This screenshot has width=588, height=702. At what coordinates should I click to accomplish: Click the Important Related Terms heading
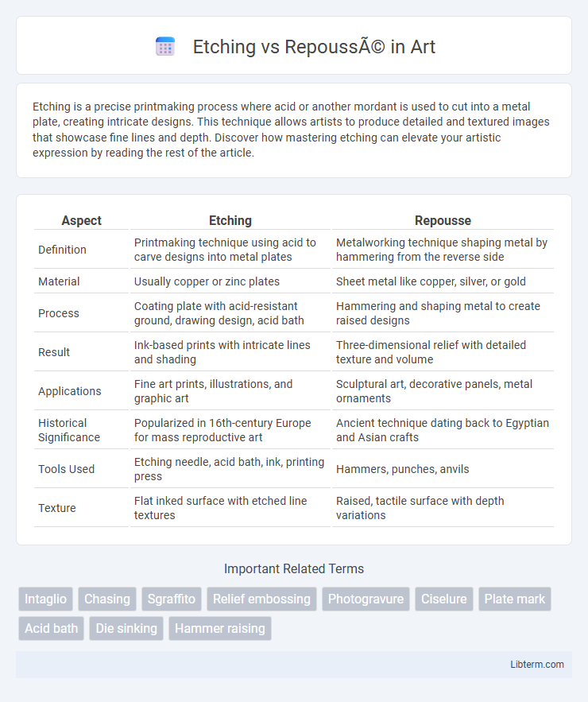(x=294, y=568)
